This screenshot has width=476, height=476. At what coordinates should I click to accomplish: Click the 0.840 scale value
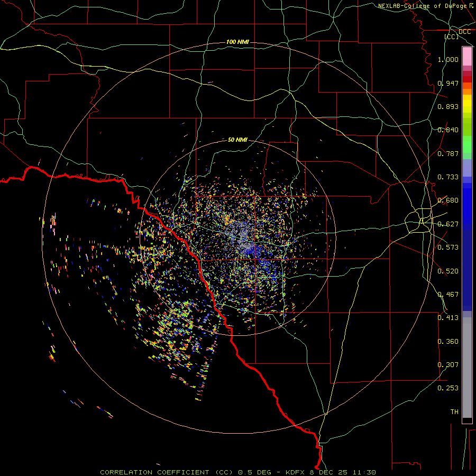tap(448, 130)
